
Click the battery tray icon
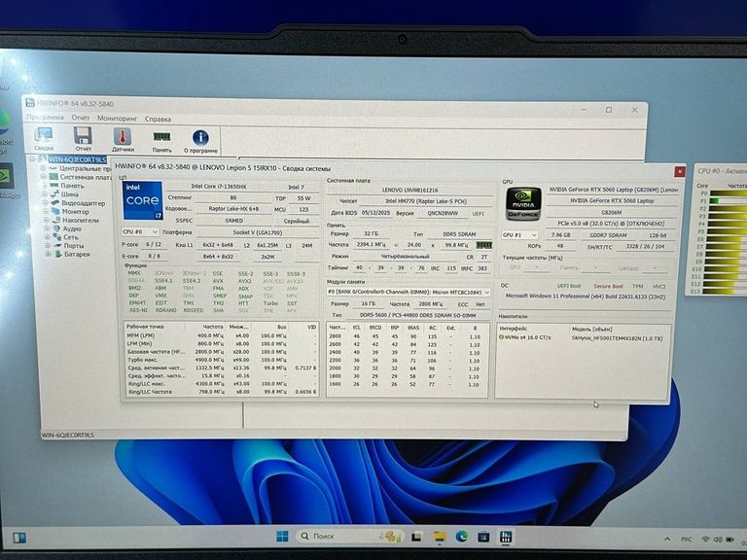point(729,540)
